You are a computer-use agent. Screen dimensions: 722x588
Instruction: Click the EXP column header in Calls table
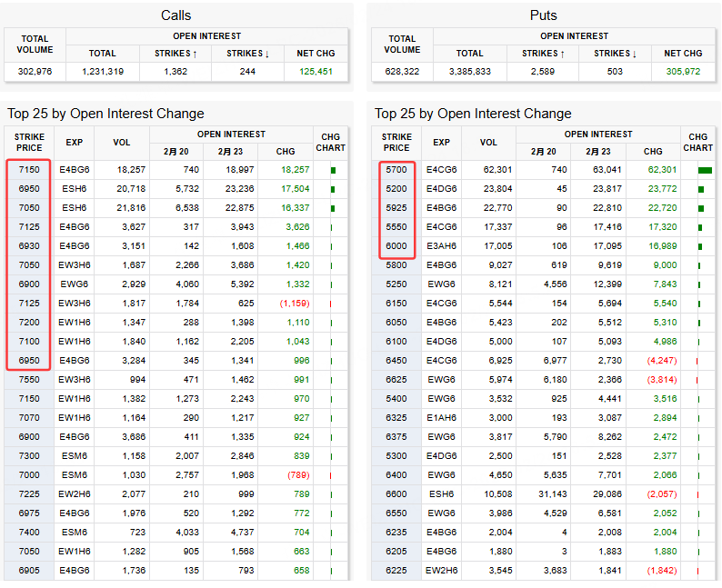coord(74,143)
